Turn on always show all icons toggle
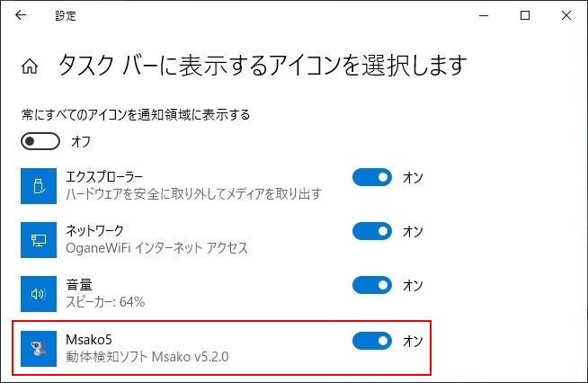 (40, 141)
